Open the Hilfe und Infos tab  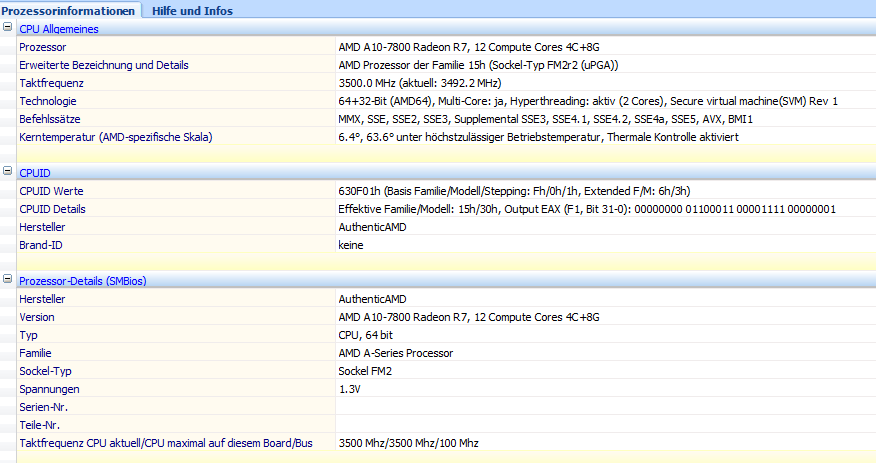[x=192, y=11]
